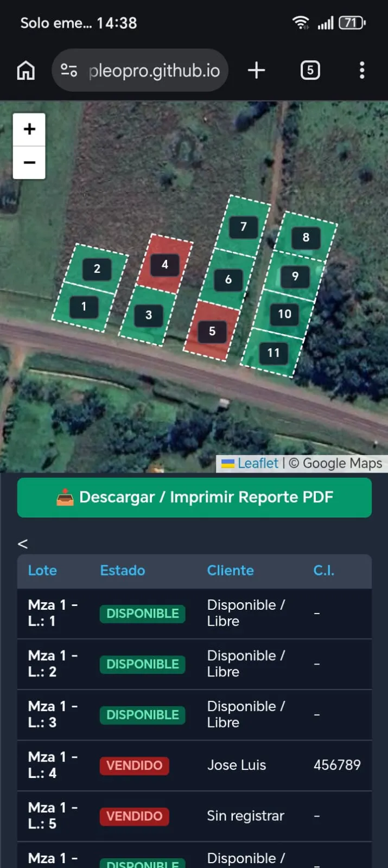
Task: Tap the battery indicator showing 71
Action: pyautogui.click(x=352, y=23)
